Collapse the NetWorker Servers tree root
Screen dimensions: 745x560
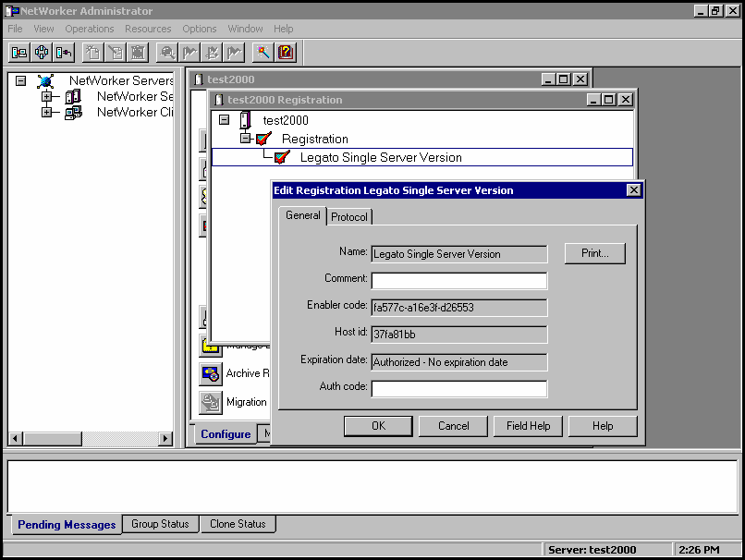(x=20, y=80)
